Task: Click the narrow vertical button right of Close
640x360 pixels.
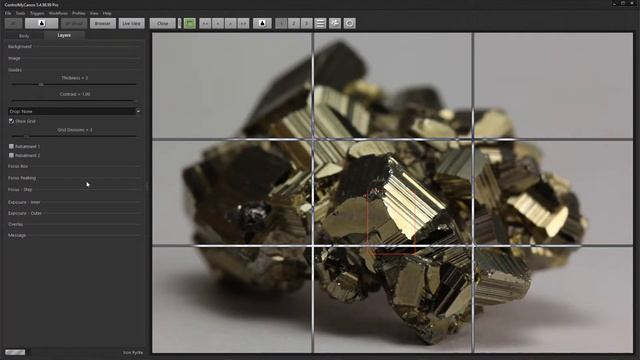Action: click(180, 23)
